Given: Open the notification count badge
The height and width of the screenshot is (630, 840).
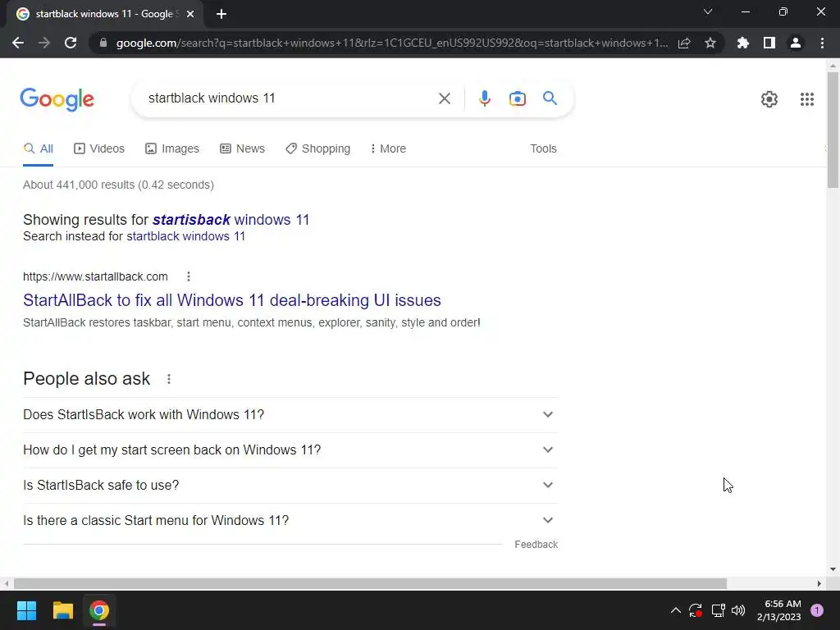Looking at the screenshot, I should [817, 610].
